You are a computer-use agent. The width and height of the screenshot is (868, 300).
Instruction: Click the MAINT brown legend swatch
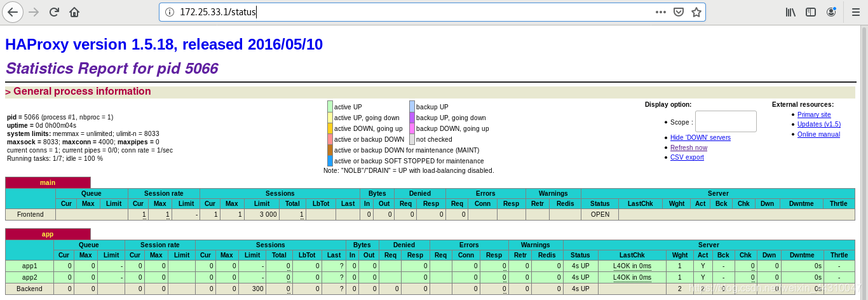(x=330, y=150)
